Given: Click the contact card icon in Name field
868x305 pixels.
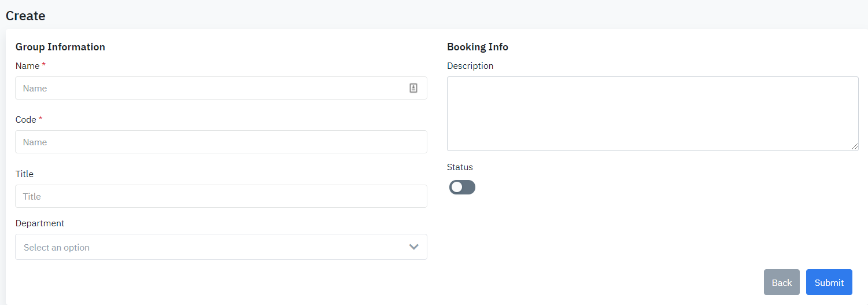Looking at the screenshot, I should (413, 88).
